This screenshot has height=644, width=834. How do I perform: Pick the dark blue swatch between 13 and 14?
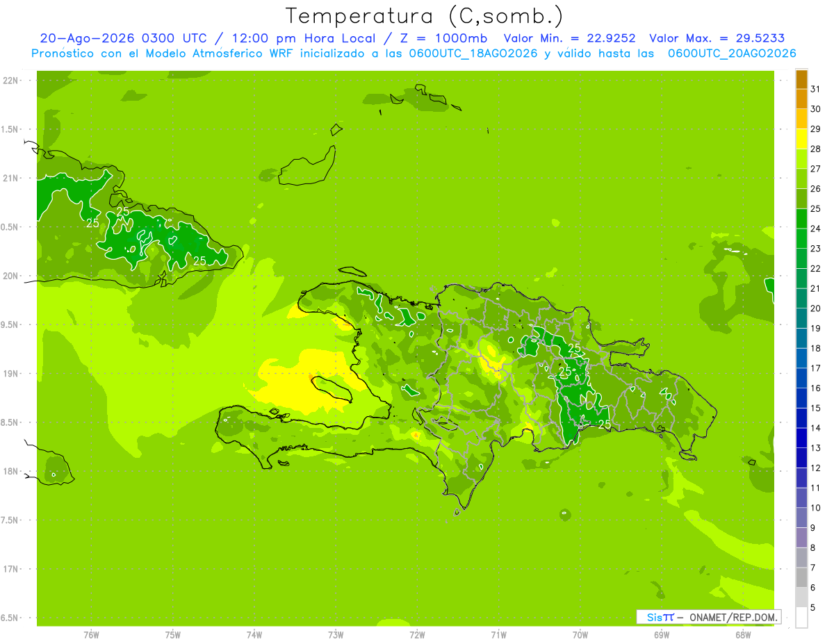tap(802, 438)
